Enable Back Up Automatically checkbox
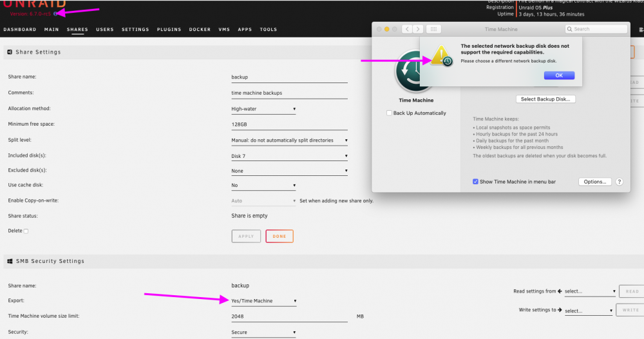This screenshot has height=339, width=644. pos(389,113)
